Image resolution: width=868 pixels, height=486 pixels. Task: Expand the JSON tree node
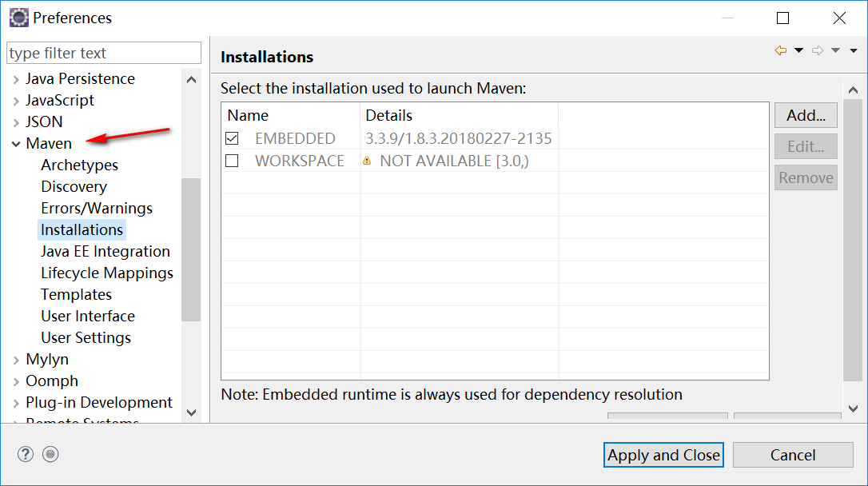16,122
